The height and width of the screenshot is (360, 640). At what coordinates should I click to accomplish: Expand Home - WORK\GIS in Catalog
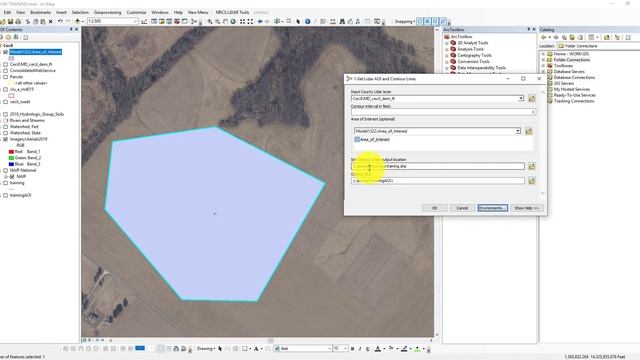click(x=543, y=54)
